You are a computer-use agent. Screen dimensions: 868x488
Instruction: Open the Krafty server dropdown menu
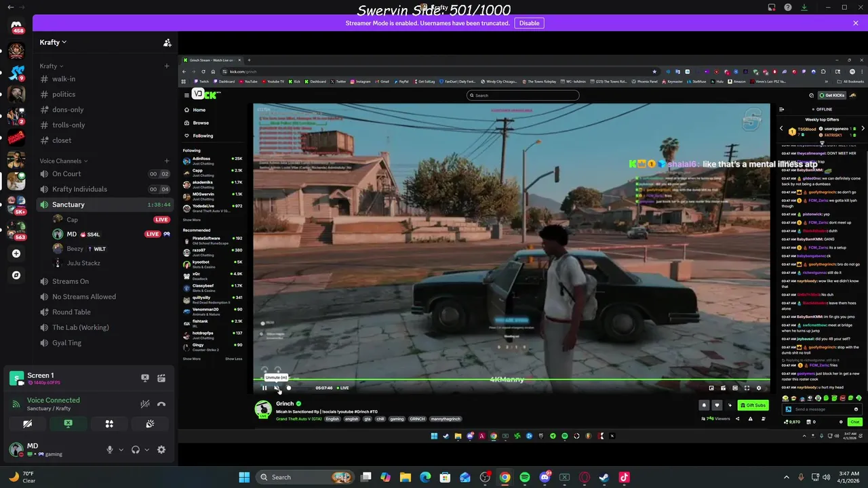point(53,42)
